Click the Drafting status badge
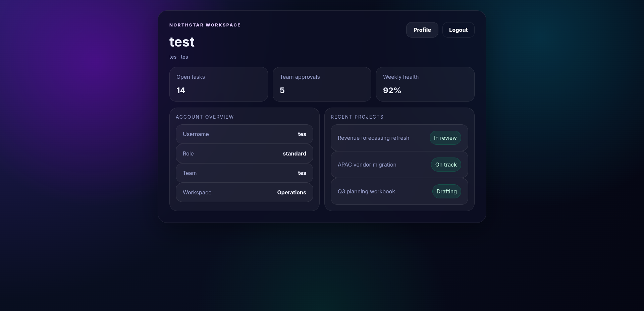The height and width of the screenshot is (311, 644). pos(446,191)
